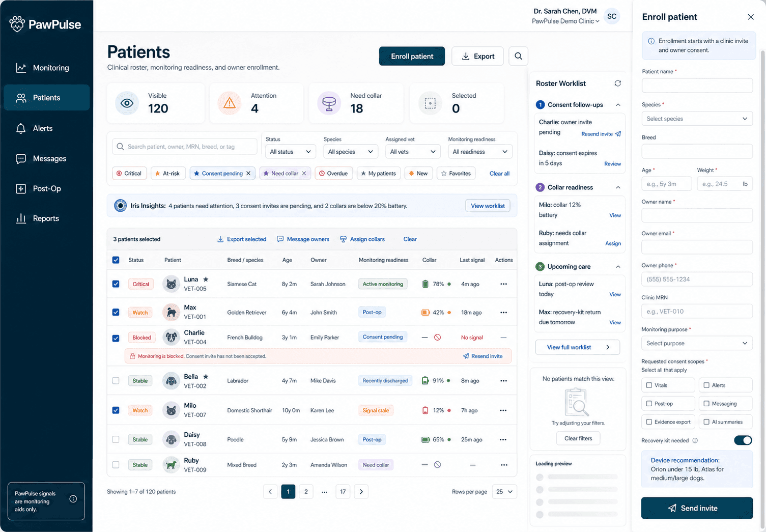Remove the Need collar filter chip
Viewport: 766px width, 532px height.
(x=304, y=174)
